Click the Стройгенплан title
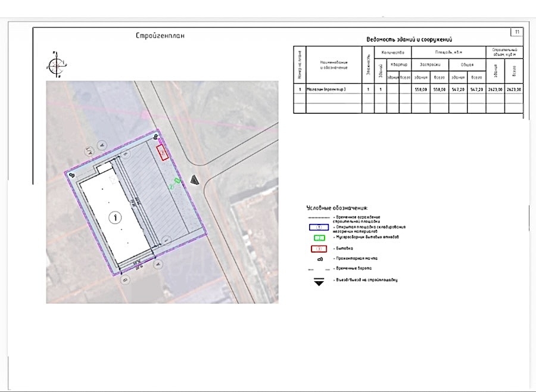Image resolution: width=536 pixels, height=392 pixels. point(160,36)
